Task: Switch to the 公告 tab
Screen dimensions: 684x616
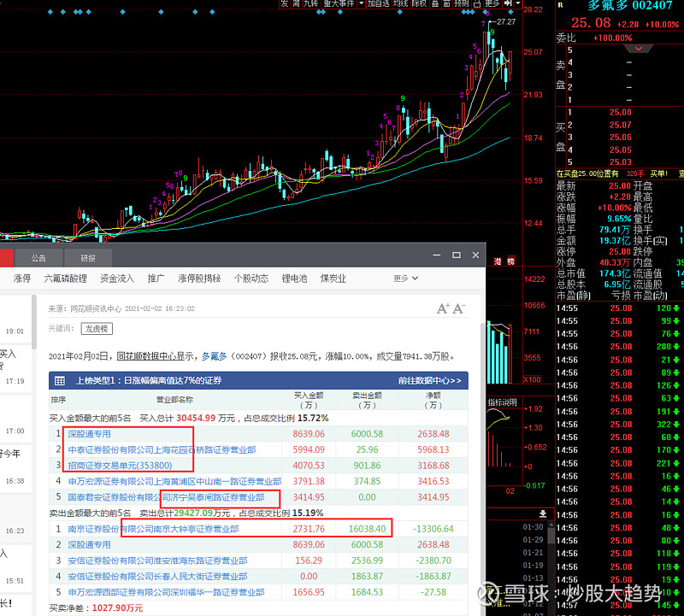Action: 38,258
